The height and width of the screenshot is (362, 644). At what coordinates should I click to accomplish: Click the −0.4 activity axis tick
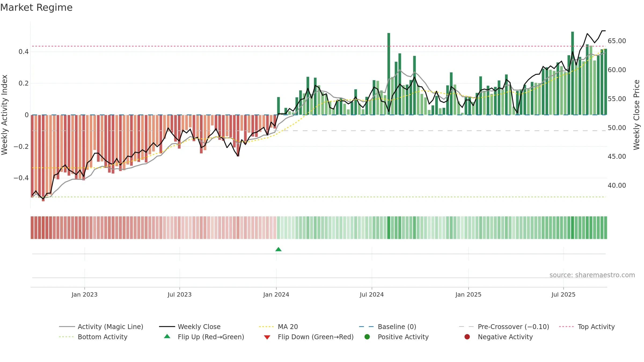(x=21, y=178)
